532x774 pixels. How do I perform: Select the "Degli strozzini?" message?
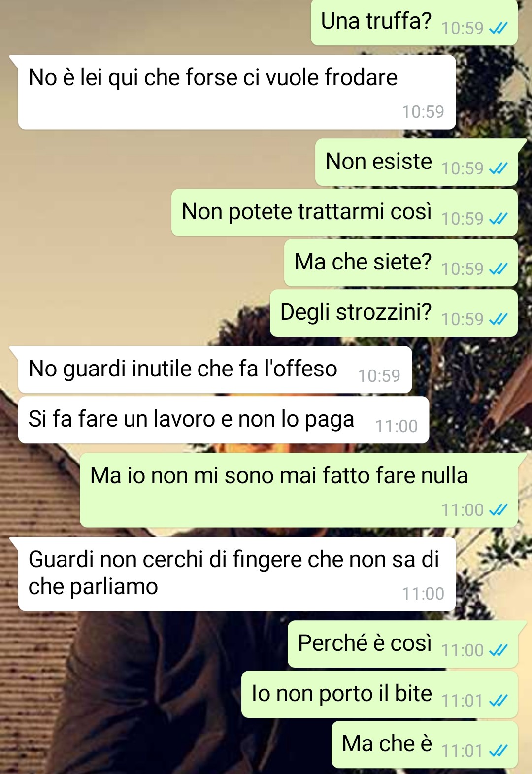coord(394,313)
